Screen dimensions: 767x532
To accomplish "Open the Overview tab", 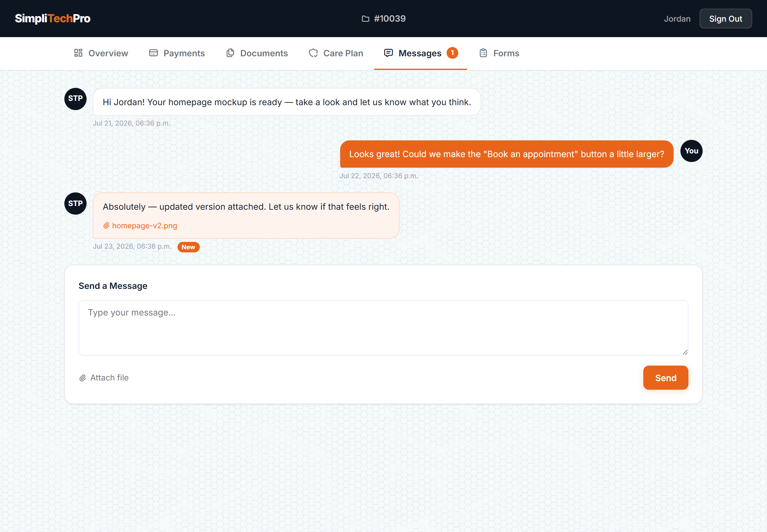I will (101, 53).
